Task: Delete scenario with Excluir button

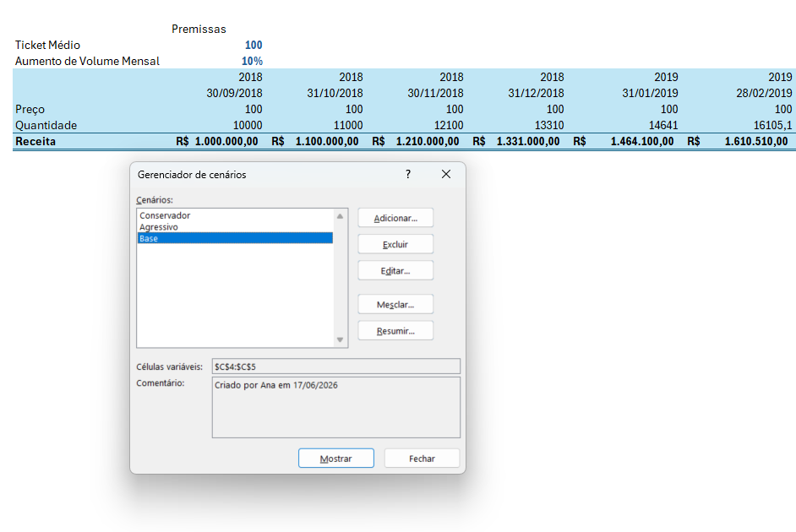Action: point(395,244)
